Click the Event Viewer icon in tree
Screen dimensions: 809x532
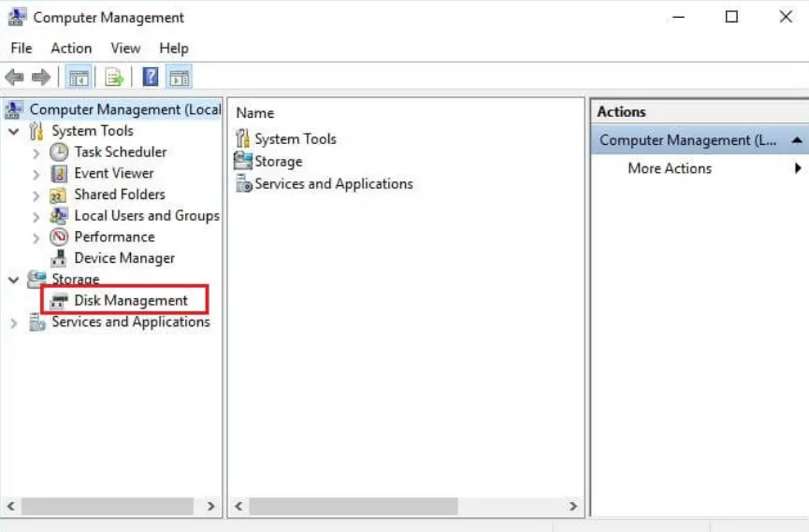pos(58,173)
